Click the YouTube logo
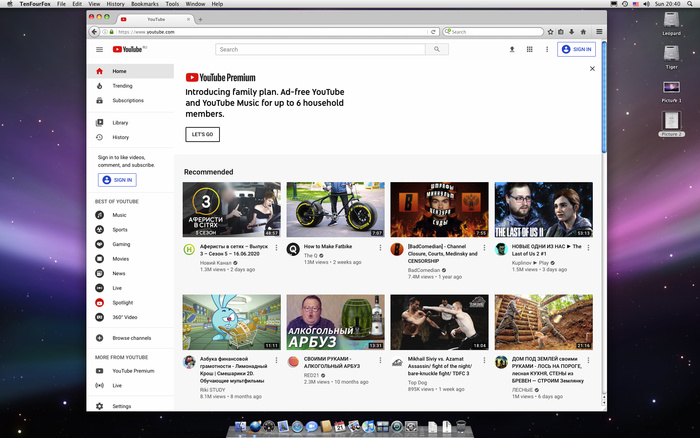700x438 pixels. [x=129, y=49]
